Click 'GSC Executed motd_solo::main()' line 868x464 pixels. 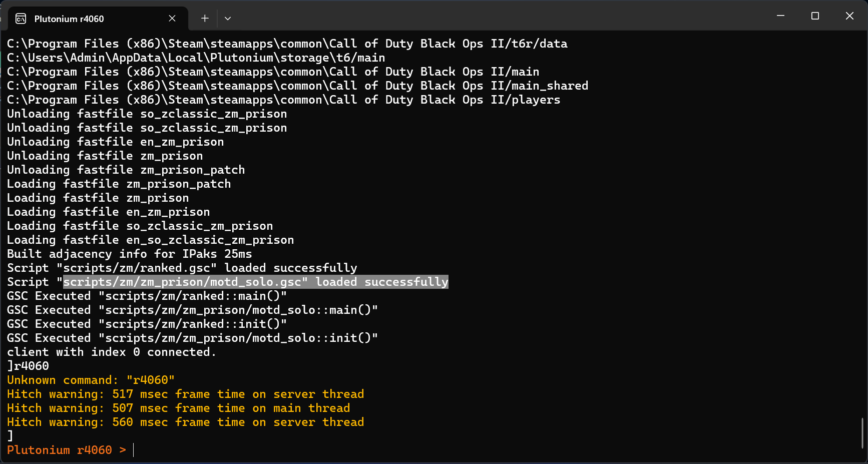pyautogui.click(x=192, y=310)
